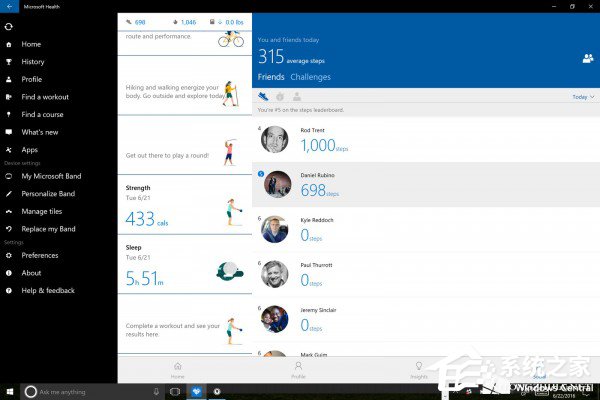Select the steps shoe leaderboard icon
This screenshot has width=600, height=400.
[263, 96]
